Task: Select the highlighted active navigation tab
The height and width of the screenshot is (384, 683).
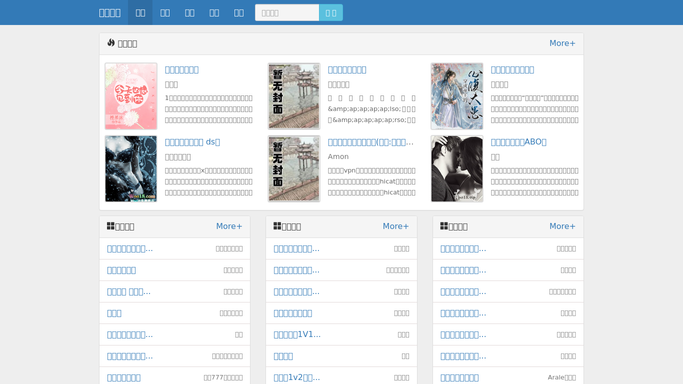Action: coord(140,13)
